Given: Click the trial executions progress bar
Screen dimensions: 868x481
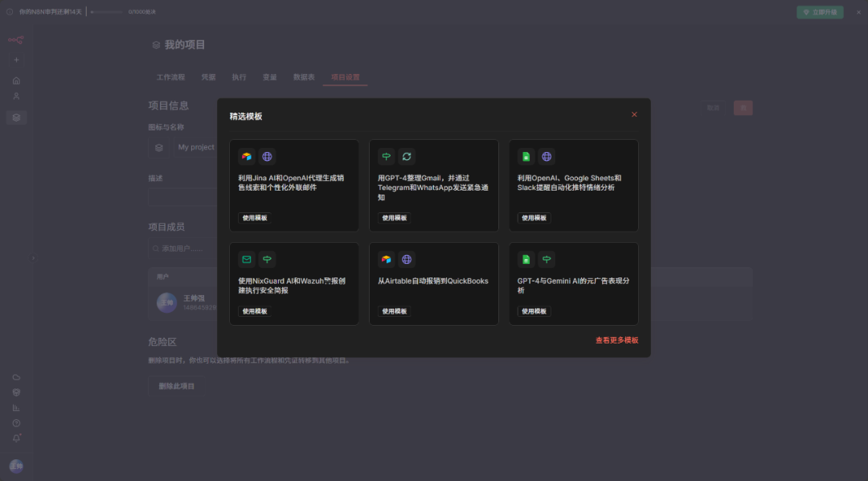Looking at the screenshot, I should (x=106, y=11).
